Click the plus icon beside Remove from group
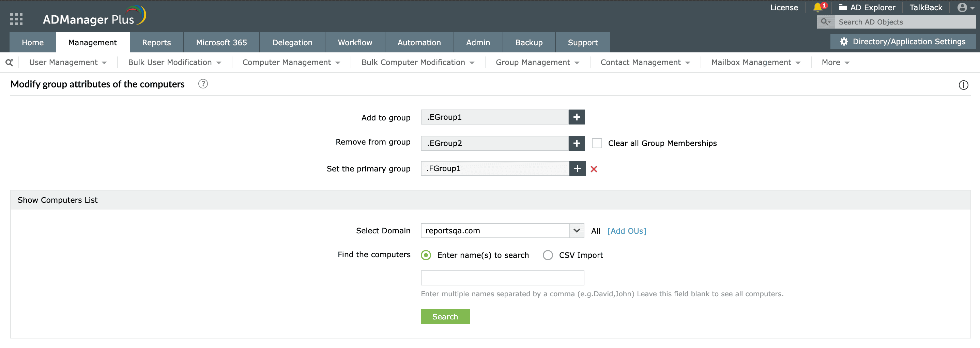Viewport: 980px width, 348px height. (576, 143)
